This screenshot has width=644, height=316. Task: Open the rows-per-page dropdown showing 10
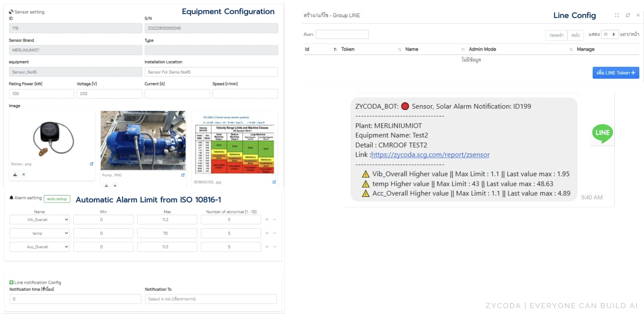pyautogui.click(x=609, y=35)
